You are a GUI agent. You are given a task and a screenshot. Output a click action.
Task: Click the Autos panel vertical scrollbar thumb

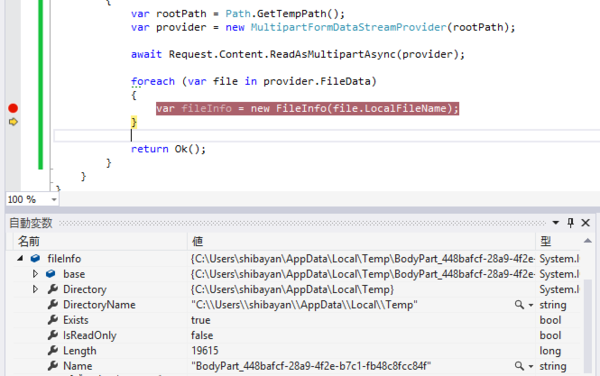588,326
